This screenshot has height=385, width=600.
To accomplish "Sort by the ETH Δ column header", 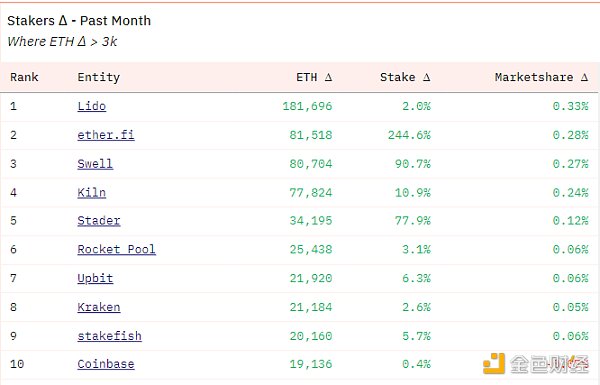I will click(x=314, y=77).
